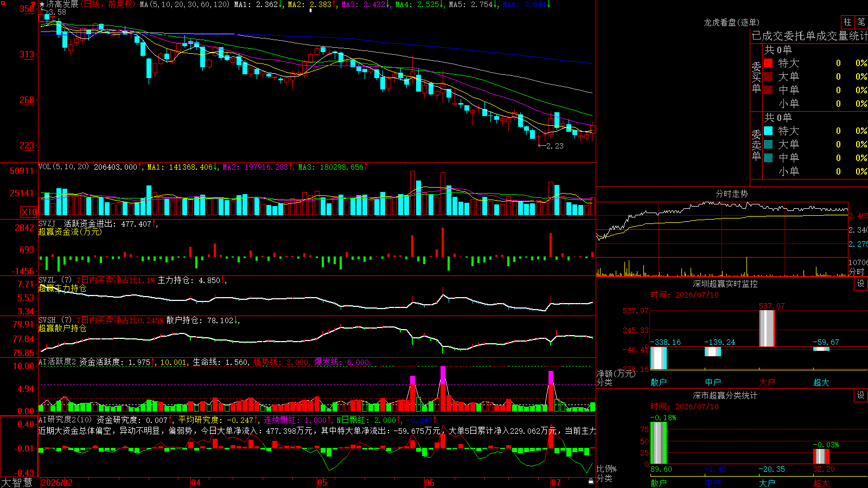Click the (日线, 前复权) period label
This screenshot has width=868, height=488.
click(107, 4)
